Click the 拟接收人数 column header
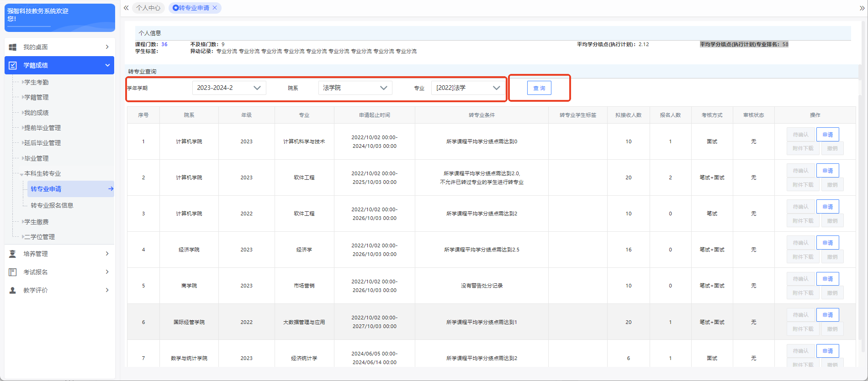The width and height of the screenshot is (868, 381). pyautogui.click(x=628, y=115)
